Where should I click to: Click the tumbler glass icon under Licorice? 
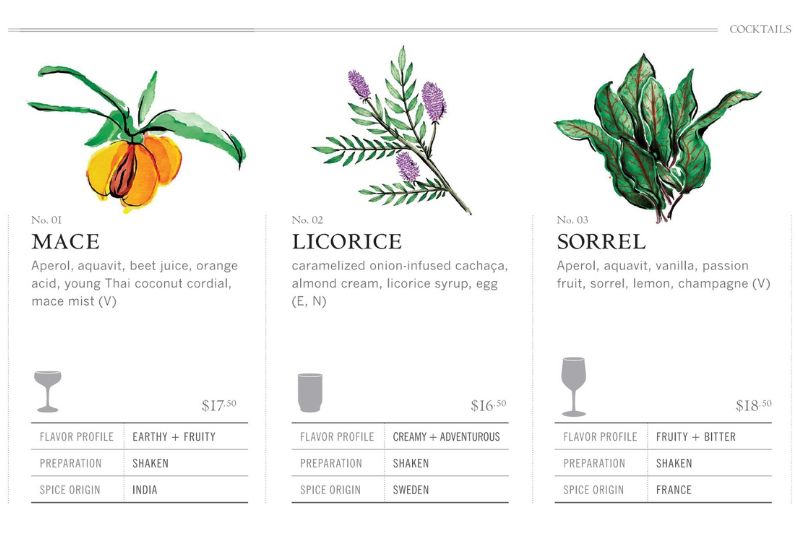pyautogui.click(x=310, y=392)
